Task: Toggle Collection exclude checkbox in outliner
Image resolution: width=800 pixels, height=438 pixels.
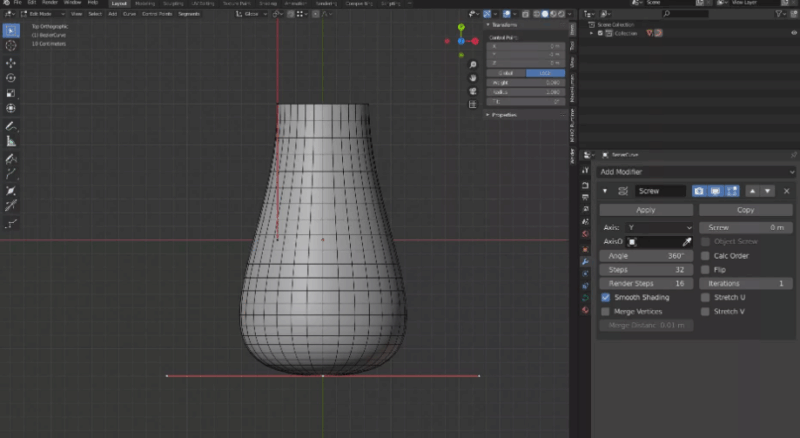Action: (x=601, y=33)
